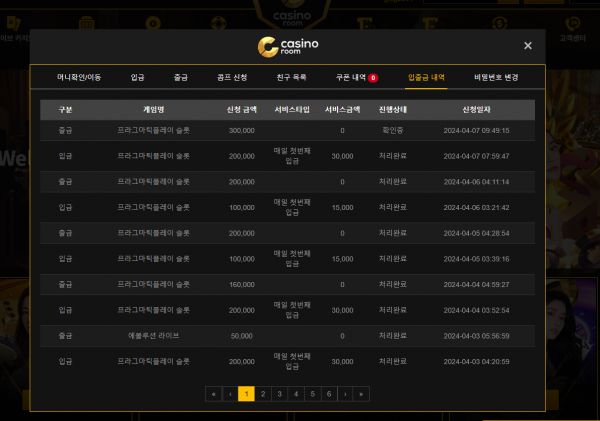Screen dimensions: 600x421
Task: Select the 입출금 내역 tab
Action: [x=426, y=77]
